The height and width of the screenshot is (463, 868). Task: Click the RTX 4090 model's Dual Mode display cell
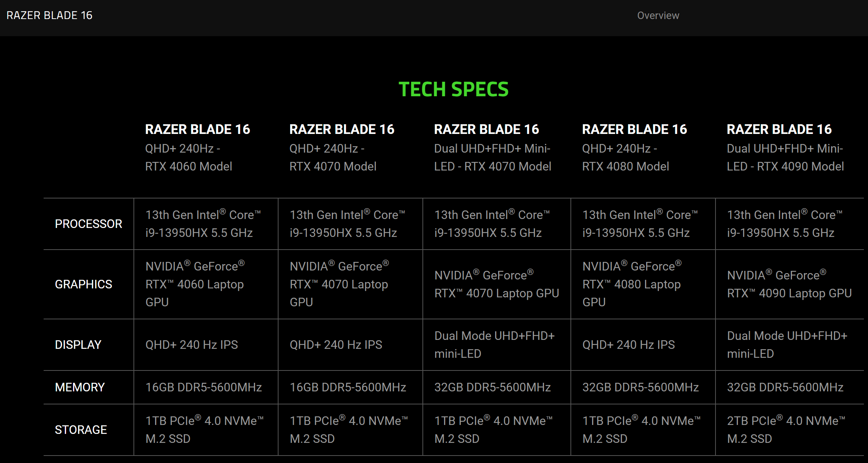point(787,345)
